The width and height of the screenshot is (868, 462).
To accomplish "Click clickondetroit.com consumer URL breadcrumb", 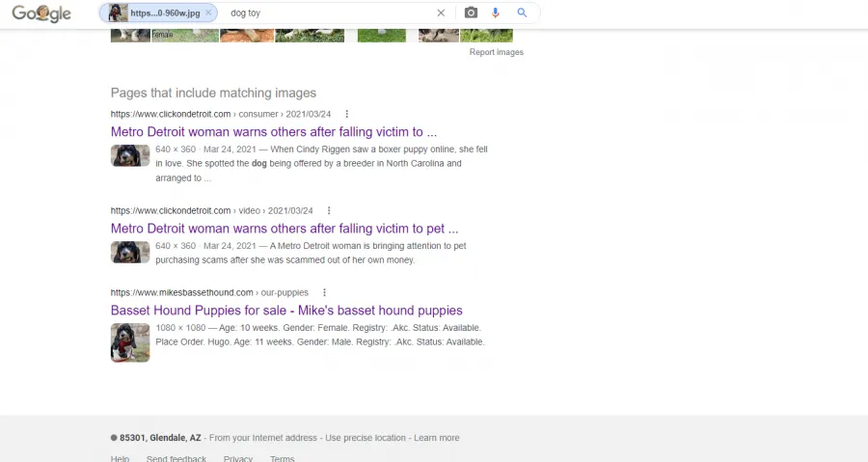I will tap(220, 114).
